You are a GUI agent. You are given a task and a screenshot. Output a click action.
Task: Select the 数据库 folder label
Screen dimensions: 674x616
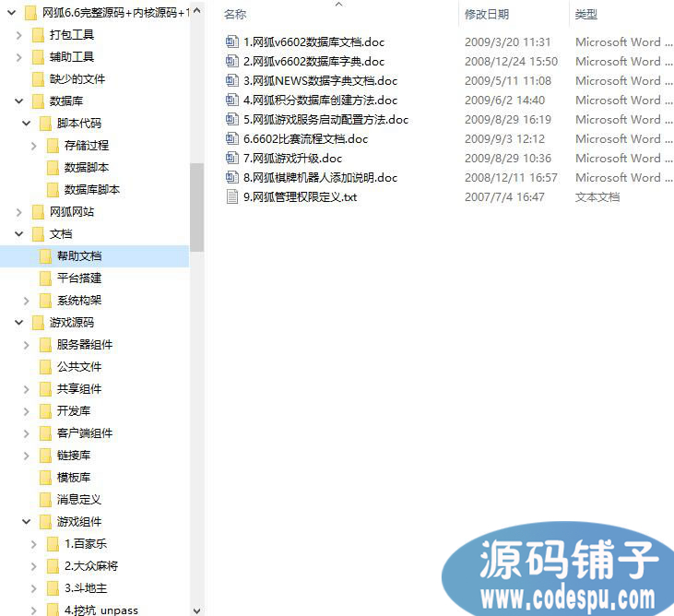[x=66, y=101]
